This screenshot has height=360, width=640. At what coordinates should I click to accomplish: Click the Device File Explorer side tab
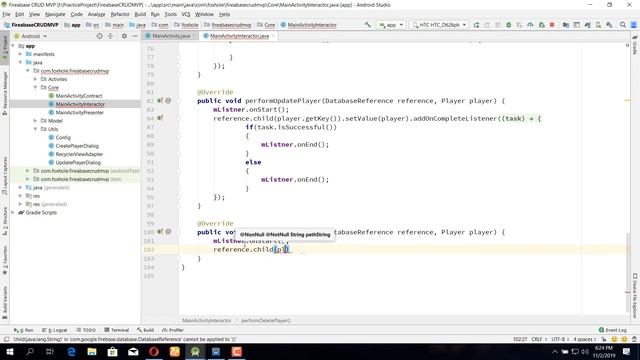coord(635,296)
